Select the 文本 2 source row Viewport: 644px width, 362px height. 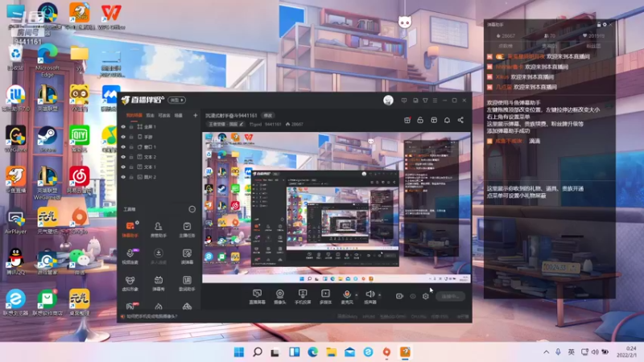point(159,157)
